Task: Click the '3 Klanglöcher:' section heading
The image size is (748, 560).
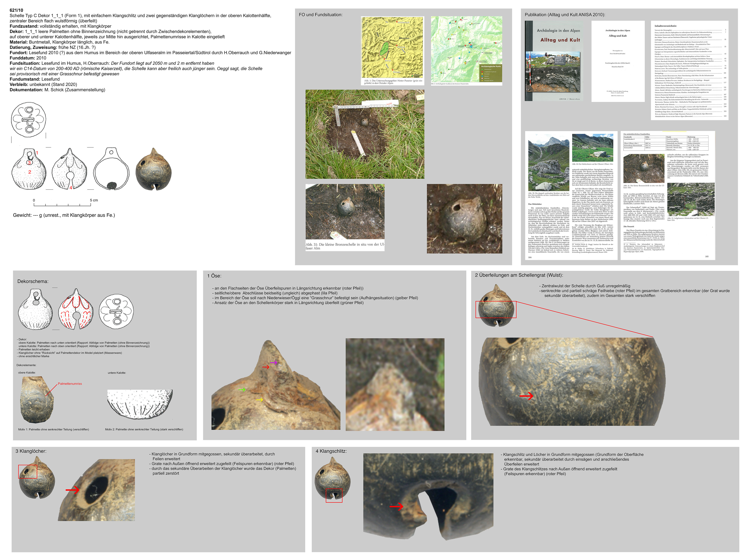Action: 31,451
